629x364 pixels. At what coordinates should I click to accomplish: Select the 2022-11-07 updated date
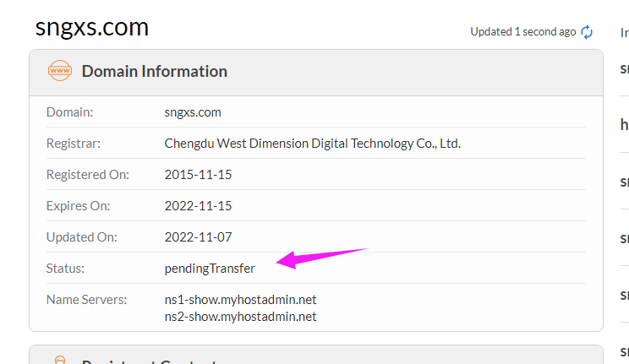click(x=198, y=236)
